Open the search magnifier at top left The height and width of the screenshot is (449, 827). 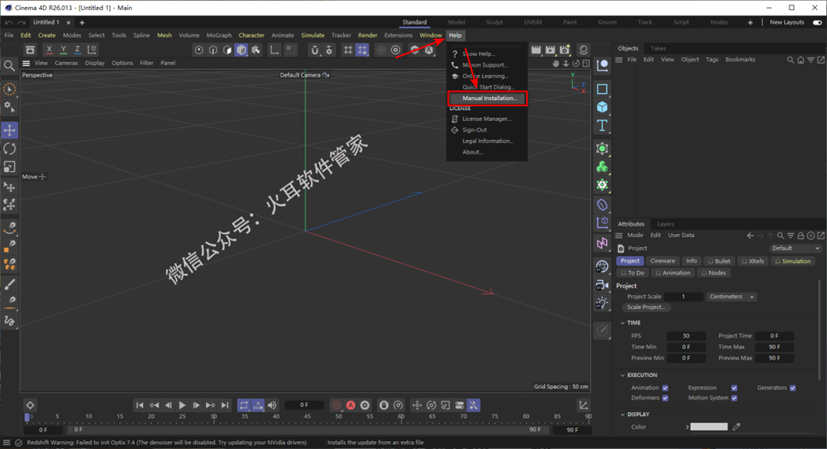coord(9,65)
